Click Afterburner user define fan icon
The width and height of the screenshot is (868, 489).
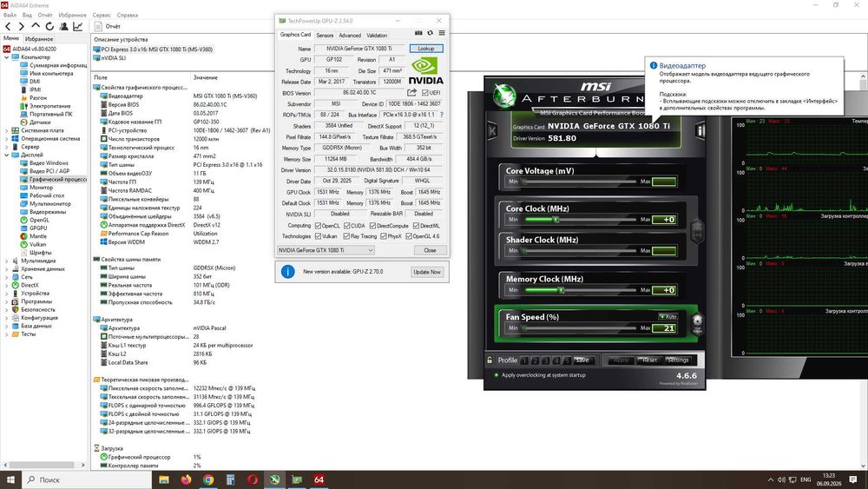pyautogui.click(x=698, y=322)
